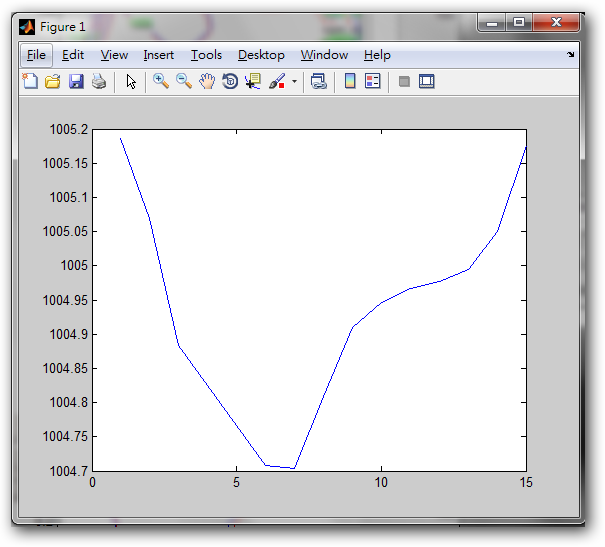Image resolution: width=605 pixels, height=547 pixels.
Task: Save the figure with the floppy disk icon
Action: click(76, 82)
